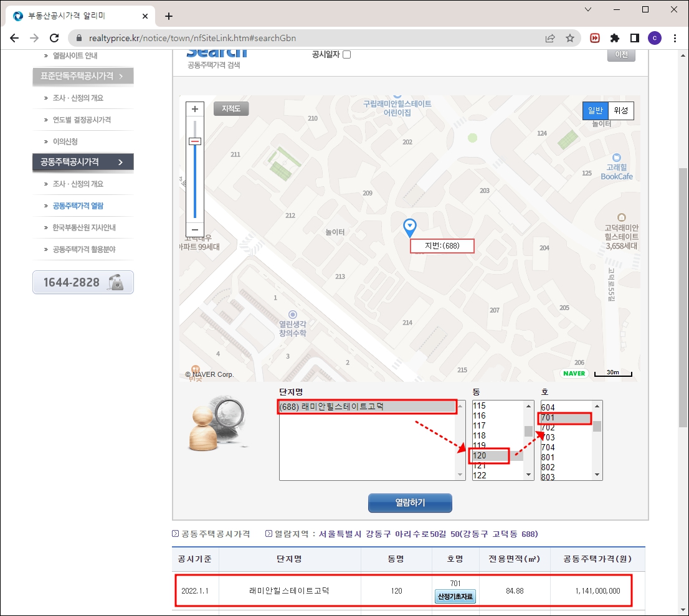Click the 고래힐 BookCafe map marker
The image size is (689, 616).
(x=617, y=158)
